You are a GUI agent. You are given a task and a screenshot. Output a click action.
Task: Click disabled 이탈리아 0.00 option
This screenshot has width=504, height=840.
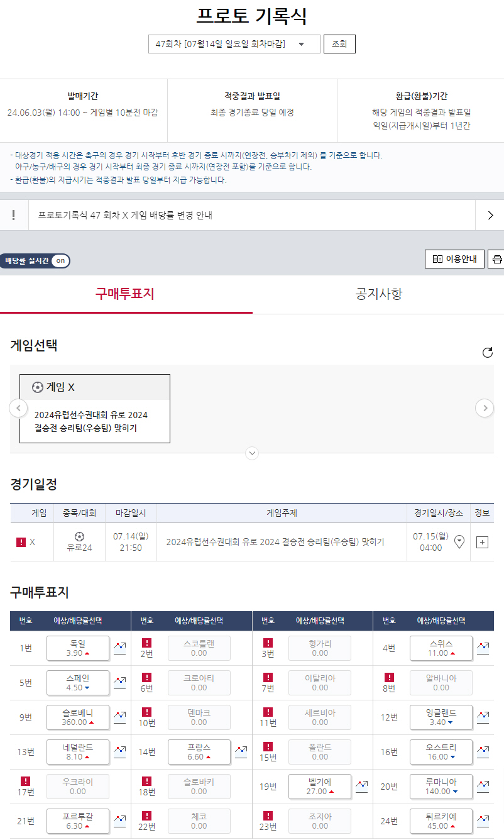[320, 682]
